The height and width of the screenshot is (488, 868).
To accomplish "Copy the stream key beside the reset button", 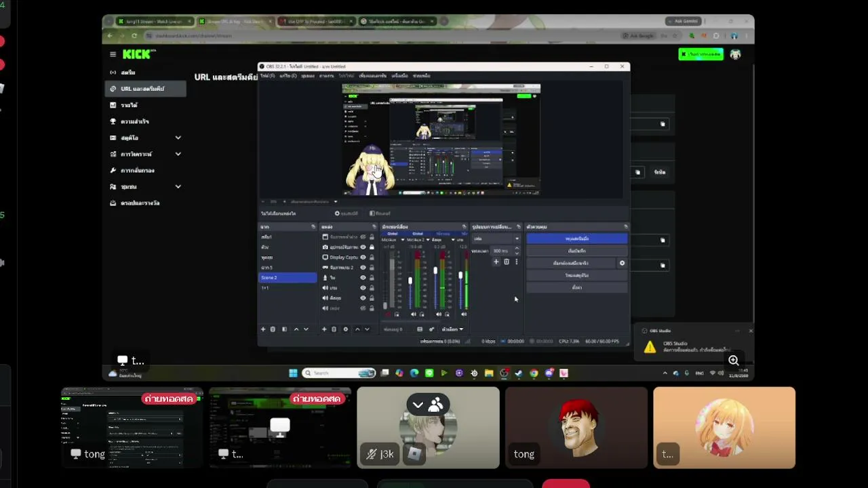I will [637, 172].
